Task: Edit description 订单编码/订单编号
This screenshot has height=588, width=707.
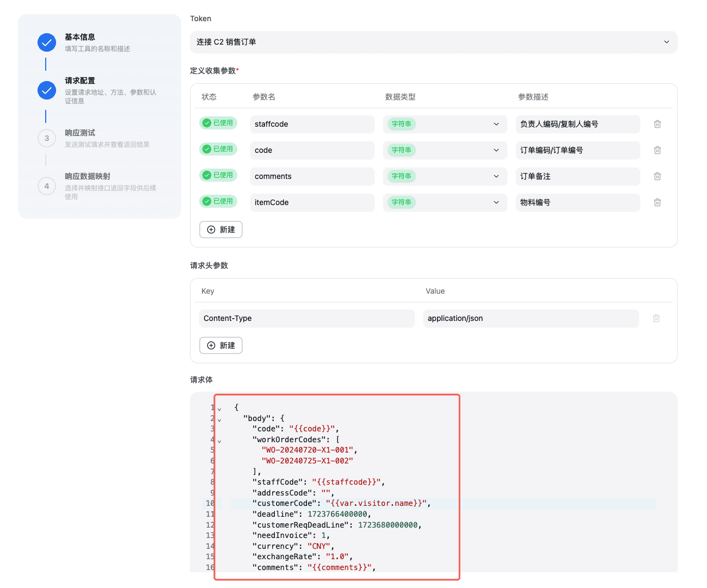Action: [x=578, y=150]
